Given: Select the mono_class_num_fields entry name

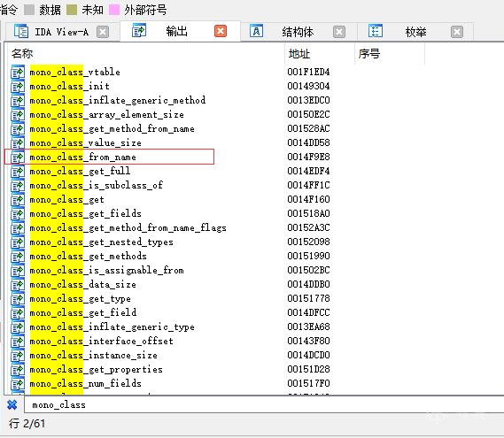Looking at the screenshot, I should (86, 383).
